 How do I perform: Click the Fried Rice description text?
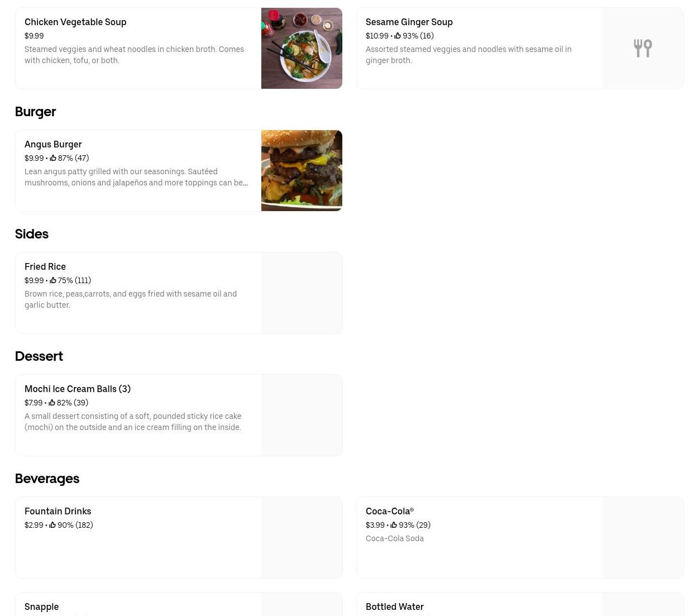tap(131, 299)
